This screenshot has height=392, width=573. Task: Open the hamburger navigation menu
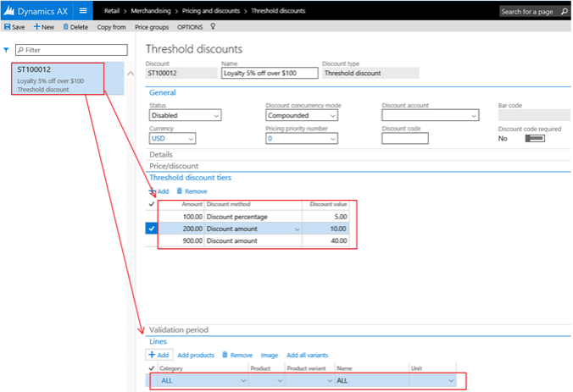(x=83, y=11)
